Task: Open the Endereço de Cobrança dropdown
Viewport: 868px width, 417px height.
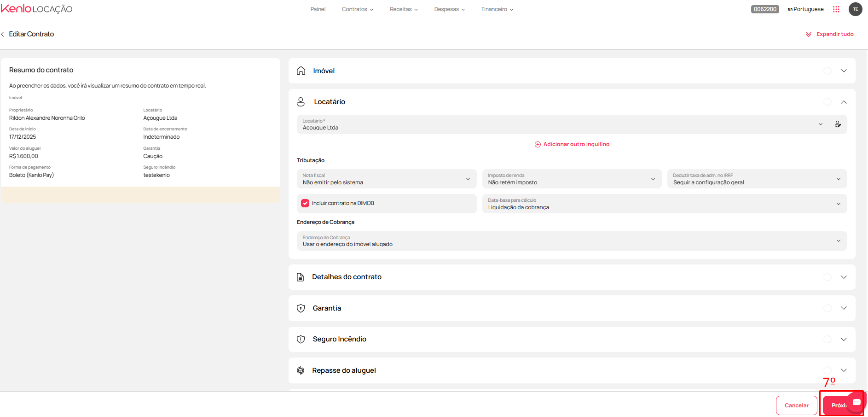Action: coord(572,241)
